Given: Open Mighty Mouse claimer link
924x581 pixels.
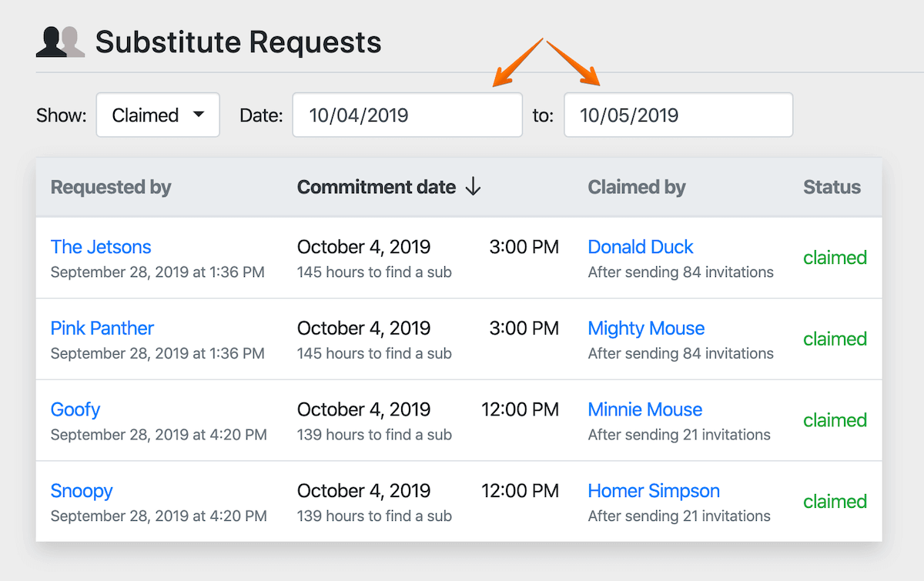Looking at the screenshot, I should click(x=646, y=329).
